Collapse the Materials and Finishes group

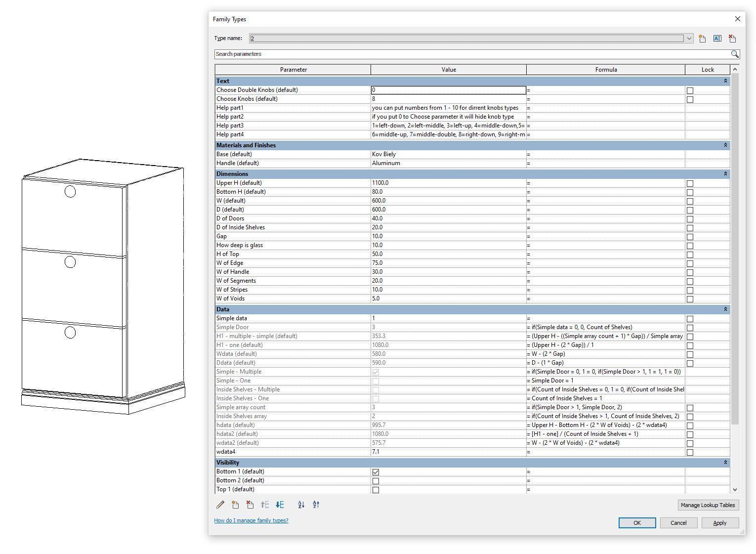pyautogui.click(x=725, y=145)
